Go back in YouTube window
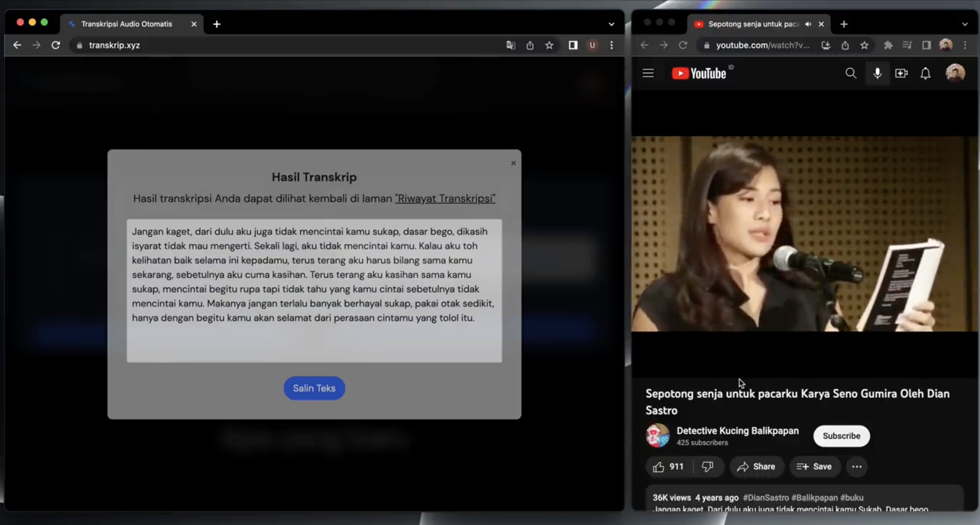The width and height of the screenshot is (980, 525). [x=644, y=45]
